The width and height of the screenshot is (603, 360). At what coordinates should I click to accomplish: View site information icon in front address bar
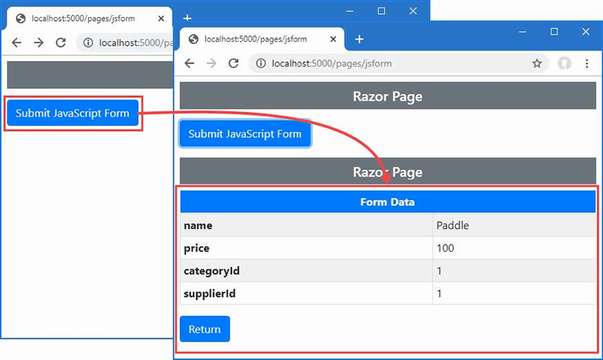pos(261,63)
